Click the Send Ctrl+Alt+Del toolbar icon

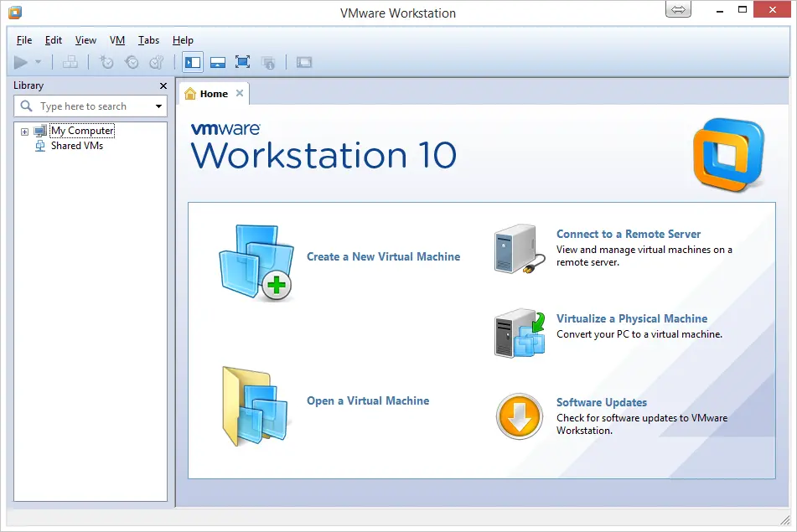tap(70, 63)
